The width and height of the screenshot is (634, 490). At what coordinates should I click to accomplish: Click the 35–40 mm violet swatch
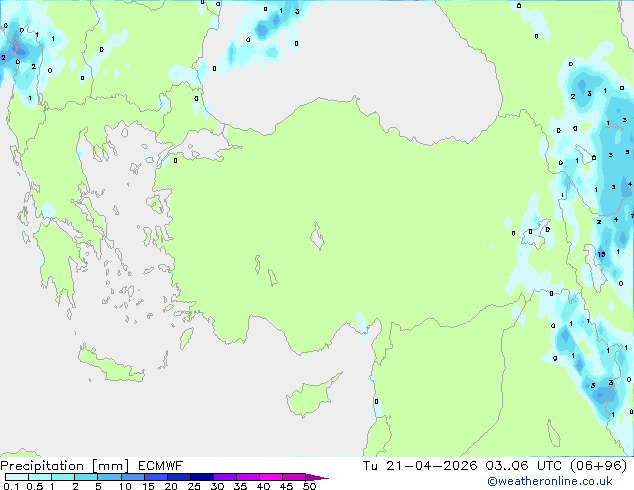click(247, 477)
